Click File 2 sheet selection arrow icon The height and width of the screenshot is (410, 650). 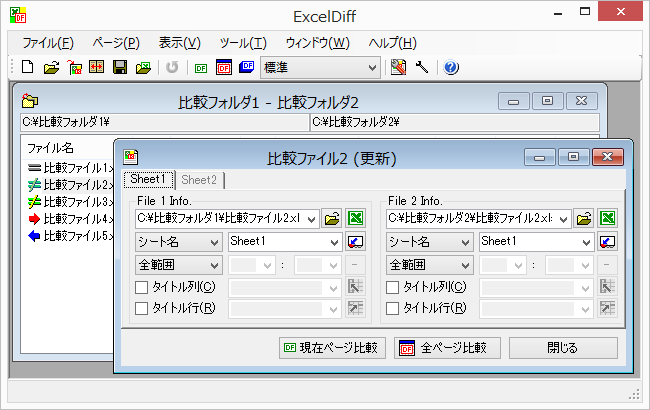click(607, 242)
